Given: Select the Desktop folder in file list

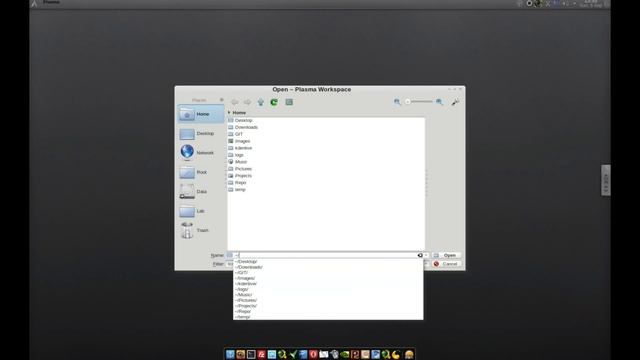Looking at the screenshot, I should point(240,120).
